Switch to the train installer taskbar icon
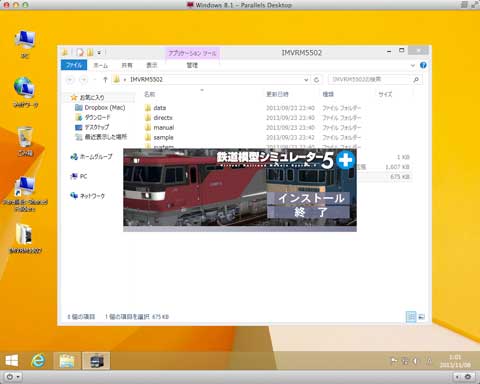The image size is (480, 384). [x=96, y=361]
